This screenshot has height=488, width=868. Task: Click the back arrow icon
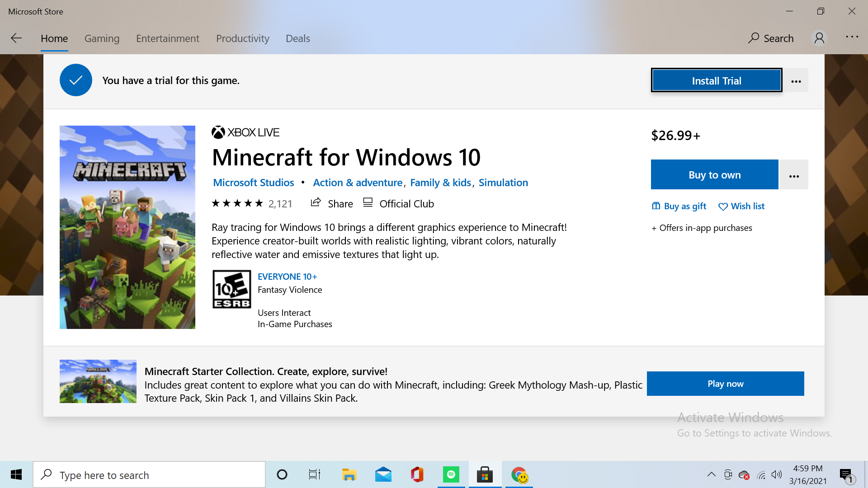[16, 38]
